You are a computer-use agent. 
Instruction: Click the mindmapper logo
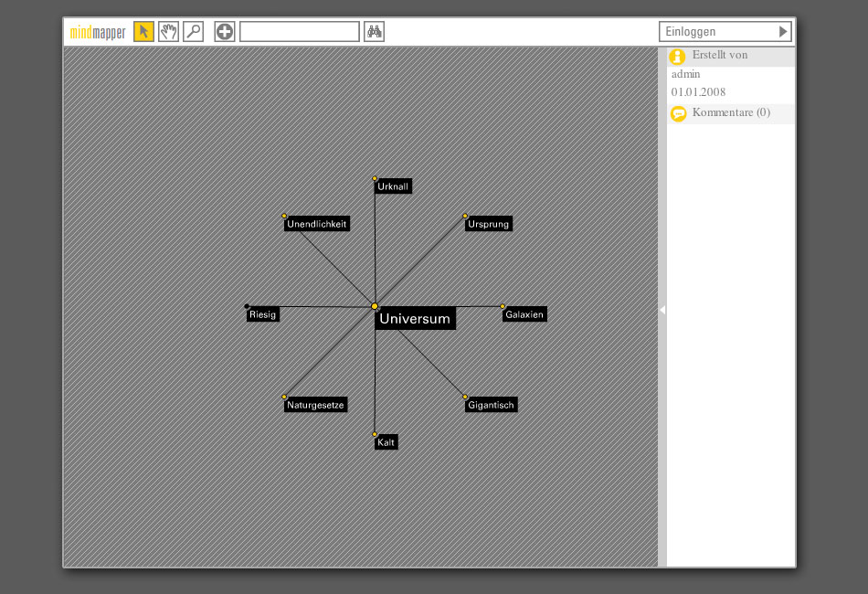coord(98,33)
